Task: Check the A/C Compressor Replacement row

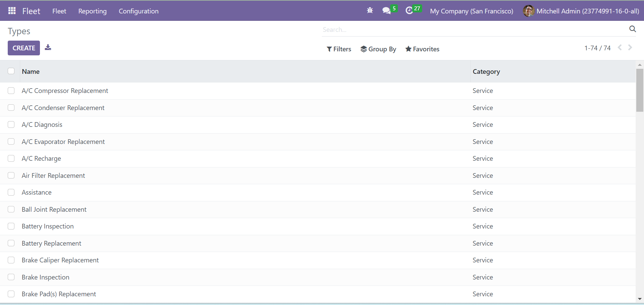Action: point(11,91)
